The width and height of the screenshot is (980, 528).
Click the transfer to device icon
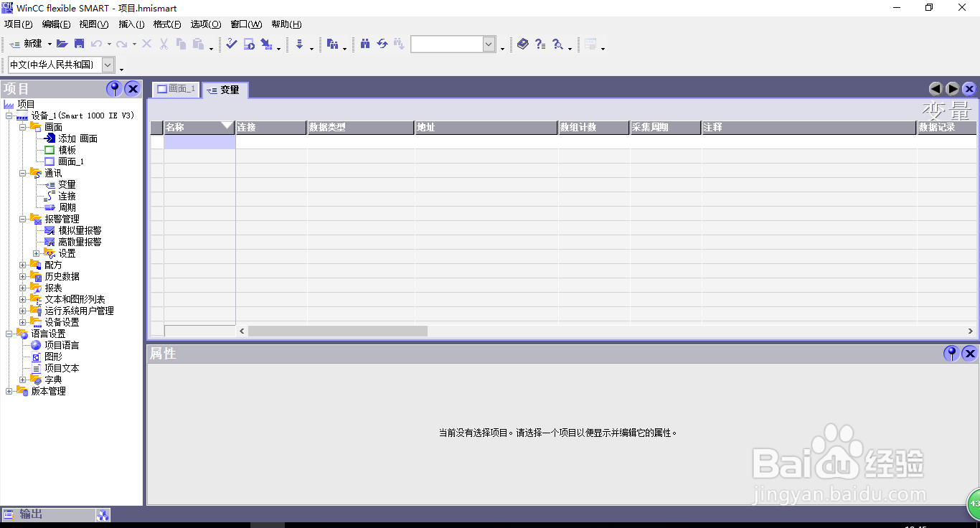pos(266,44)
